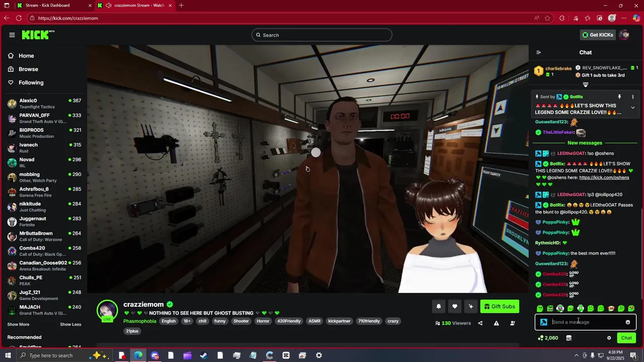
Task: Open the pinned message three-dot menu
Action: pyautogui.click(x=633, y=97)
